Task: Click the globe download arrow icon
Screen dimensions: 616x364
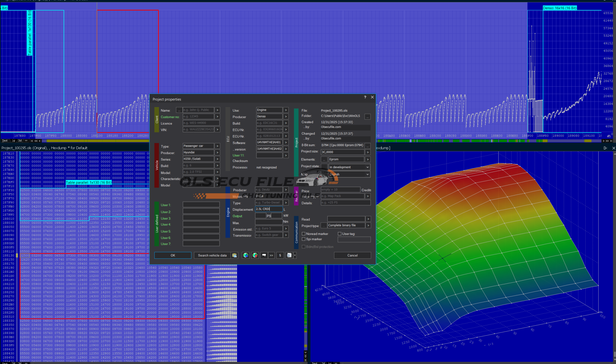Action: point(246,255)
